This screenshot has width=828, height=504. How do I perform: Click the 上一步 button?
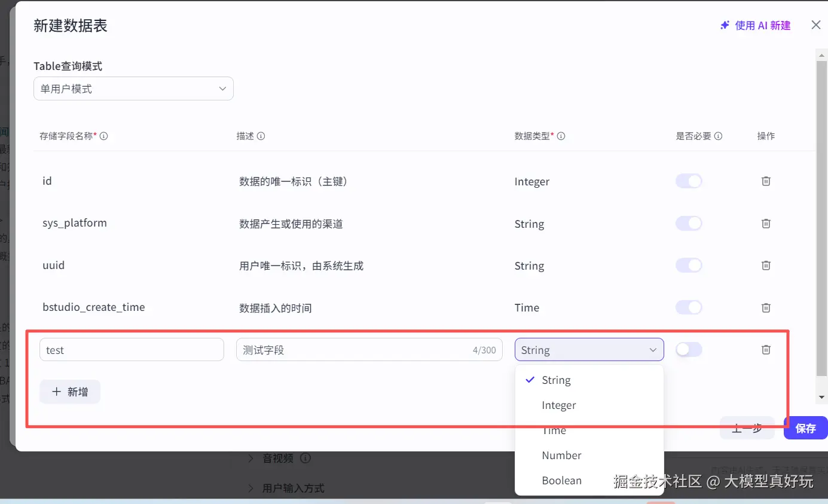(x=747, y=428)
